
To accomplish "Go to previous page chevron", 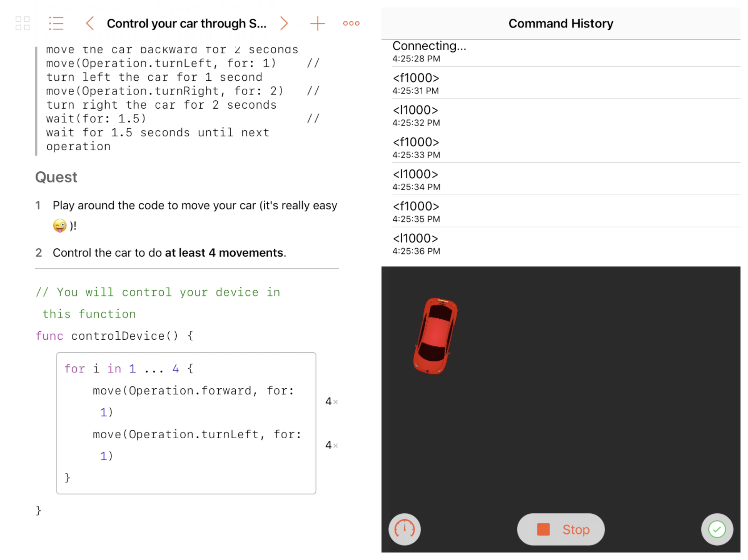I will pos(90,23).
